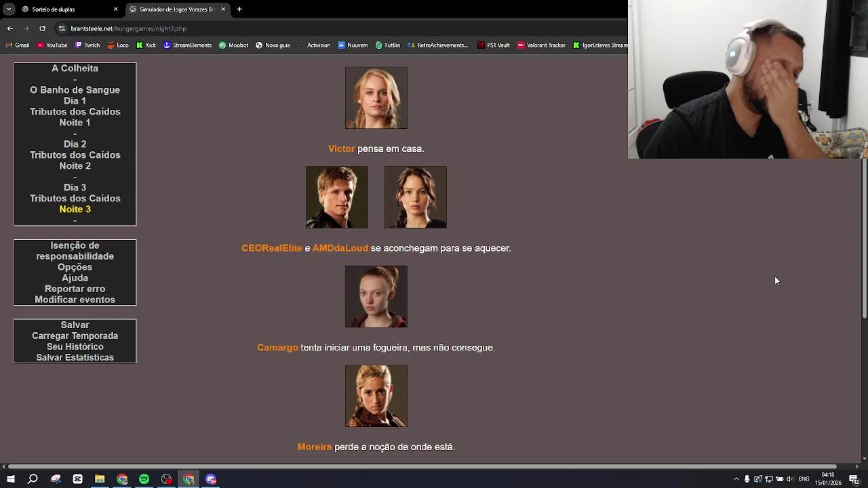This screenshot has height=488, width=868.
Task: Click CEORealElite's tribute portrait
Action: point(337,197)
